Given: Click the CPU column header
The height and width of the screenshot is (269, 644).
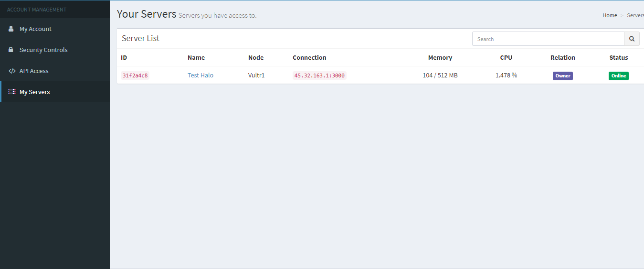Looking at the screenshot, I should 506,57.
